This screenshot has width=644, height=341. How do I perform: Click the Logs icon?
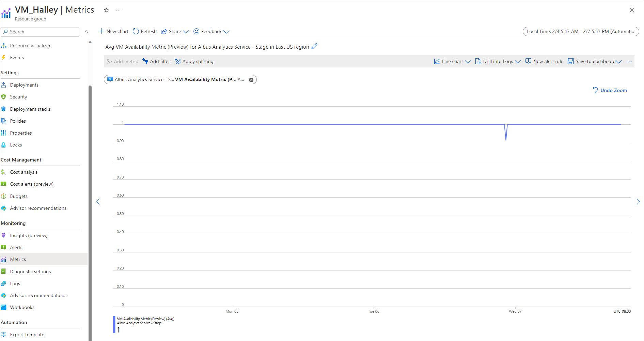point(4,283)
